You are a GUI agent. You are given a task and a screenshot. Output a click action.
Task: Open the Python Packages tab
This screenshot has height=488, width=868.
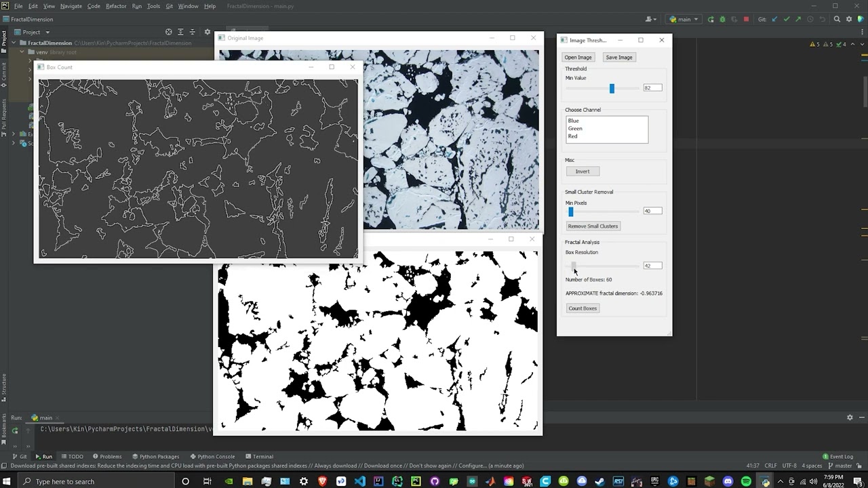156,456
